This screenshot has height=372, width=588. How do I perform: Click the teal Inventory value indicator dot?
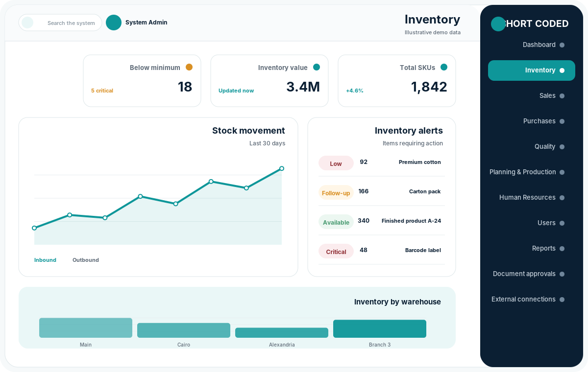[x=317, y=67]
